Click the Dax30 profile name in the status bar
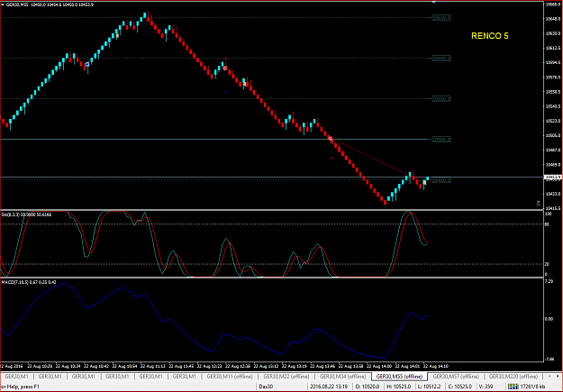The width and height of the screenshot is (563, 392). (266, 387)
